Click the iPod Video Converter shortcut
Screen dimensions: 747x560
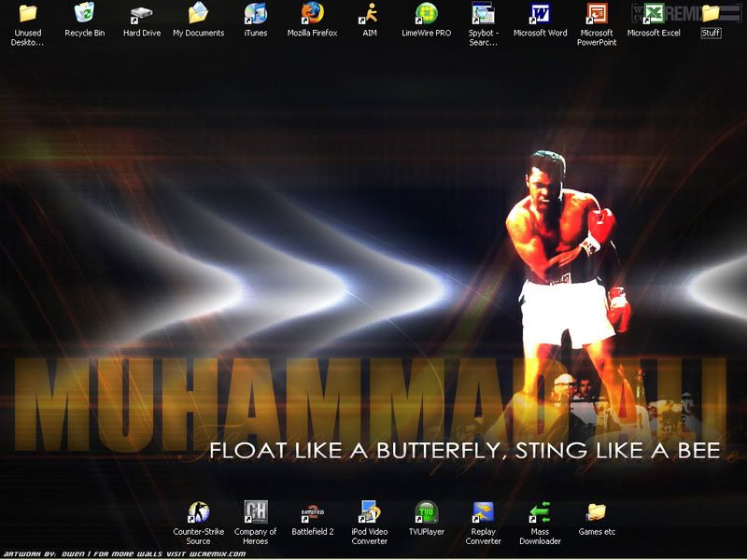click(370, 511)
